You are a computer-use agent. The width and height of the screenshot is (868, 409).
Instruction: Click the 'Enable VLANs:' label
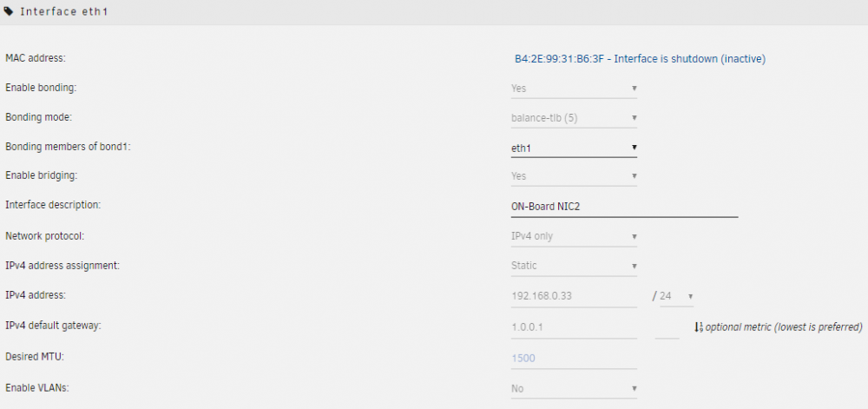pyautogui.click(x=37, y=388)
